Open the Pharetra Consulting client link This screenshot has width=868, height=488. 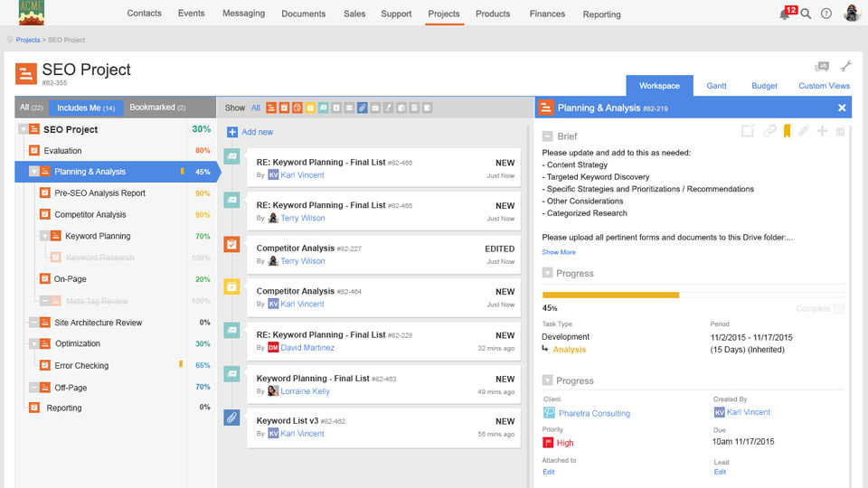594,413
